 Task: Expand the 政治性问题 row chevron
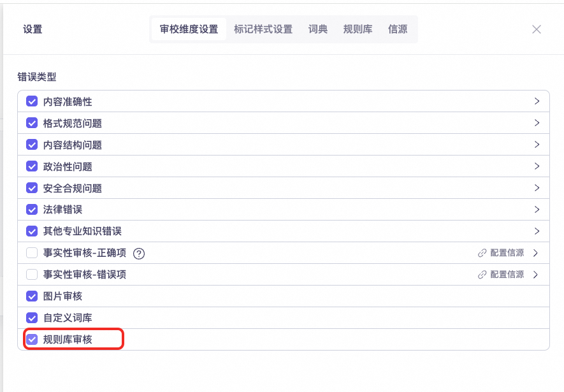coord(537,166)
